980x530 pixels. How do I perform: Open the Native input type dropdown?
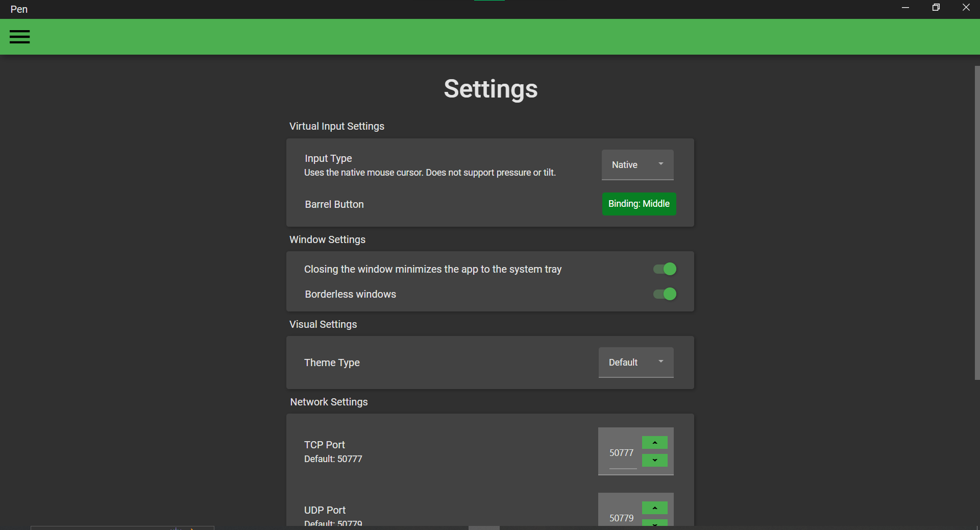point(626,165)
